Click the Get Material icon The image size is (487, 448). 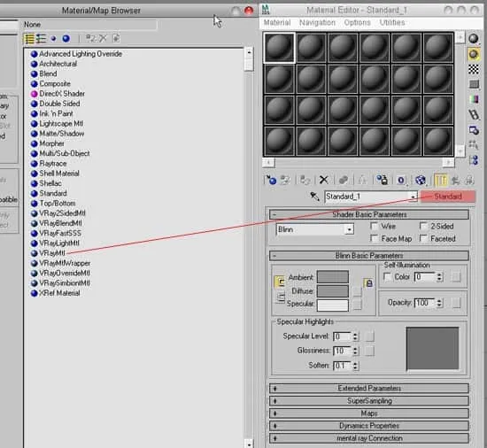click(271, 180)
